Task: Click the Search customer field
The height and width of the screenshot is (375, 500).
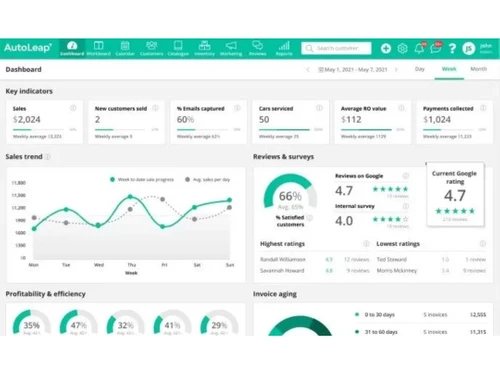Action: [336, 48]
